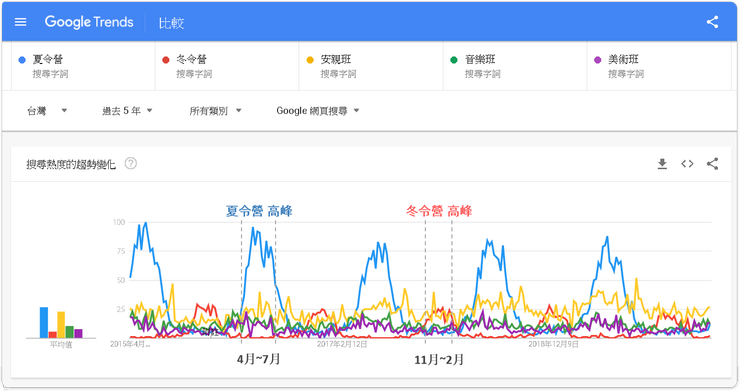Edit the 音樂班 search term
The height and width of the screenshot is (391, 740).
515,66
